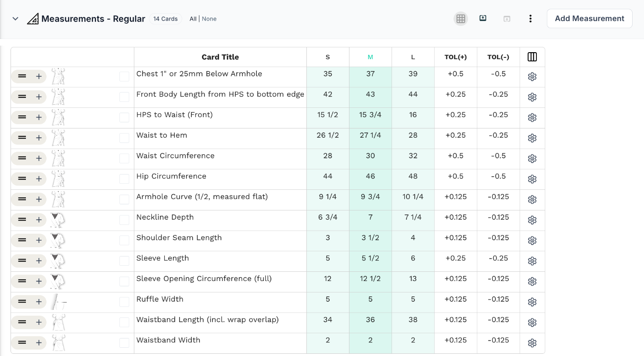Click the Add Measurement button

coord(590,18)
